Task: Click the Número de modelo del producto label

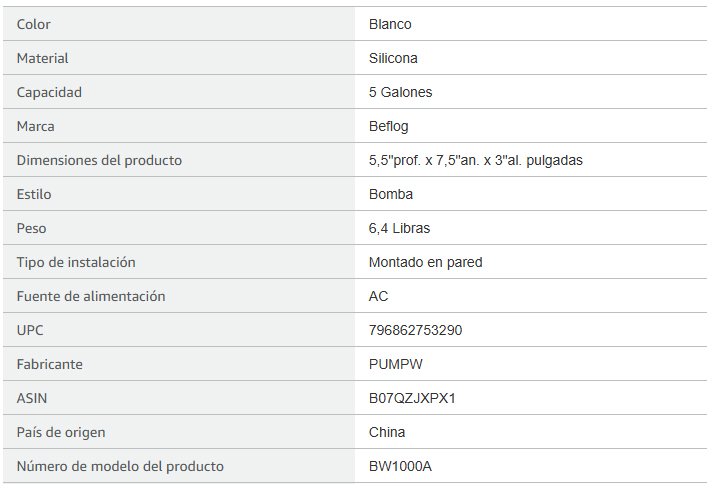Action: 120,466
